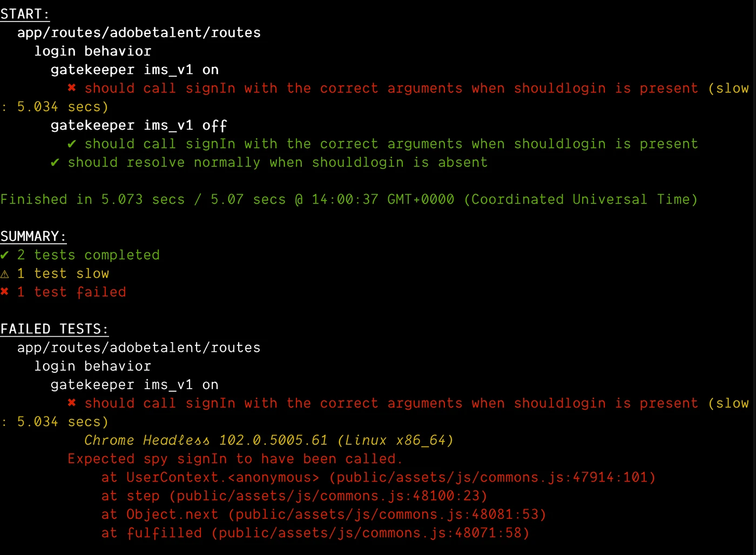The width and height of the screenshot is (756, 555).
Task: Click the warning triangle next to "1 test slow"
Action: 5,274
